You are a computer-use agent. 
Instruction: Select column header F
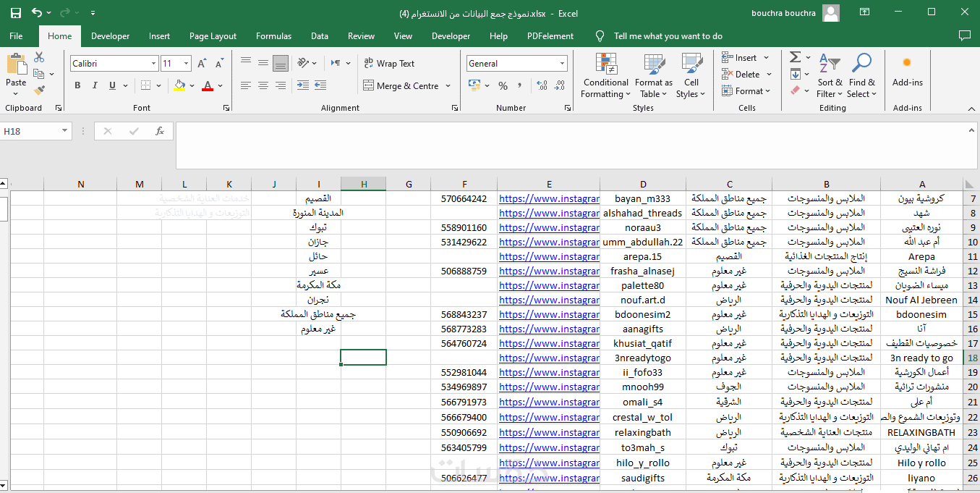[x=464, y=184]
